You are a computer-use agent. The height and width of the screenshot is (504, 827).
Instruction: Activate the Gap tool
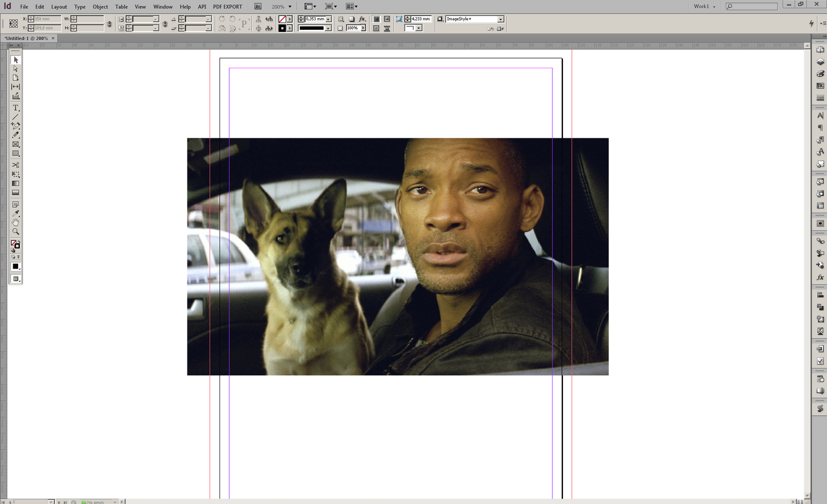coord(15,87)
